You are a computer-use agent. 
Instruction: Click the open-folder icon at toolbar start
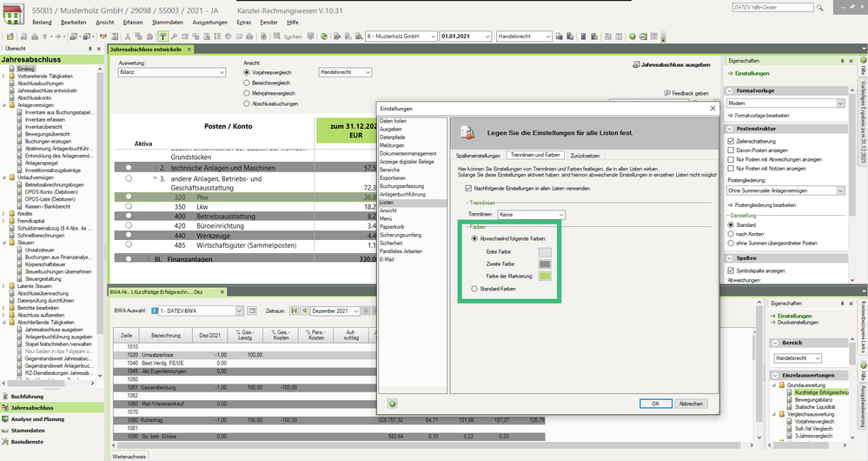click(10, 37)
